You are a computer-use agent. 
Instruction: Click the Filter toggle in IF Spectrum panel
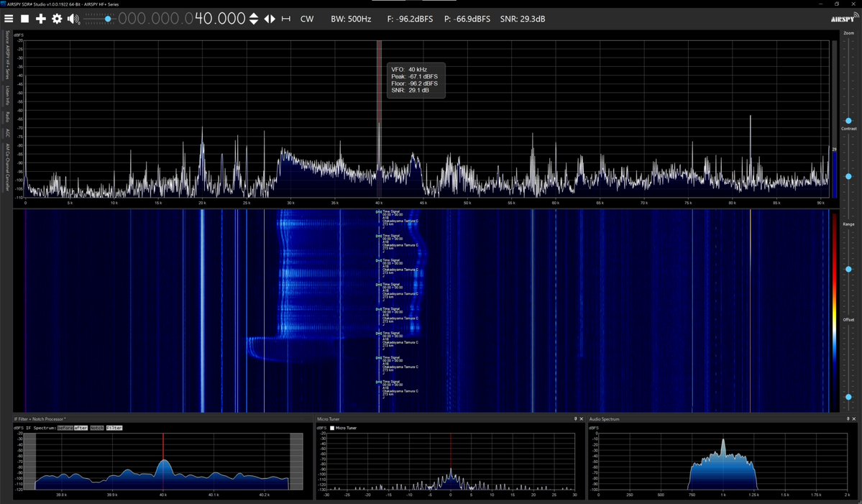coord(114,428)
